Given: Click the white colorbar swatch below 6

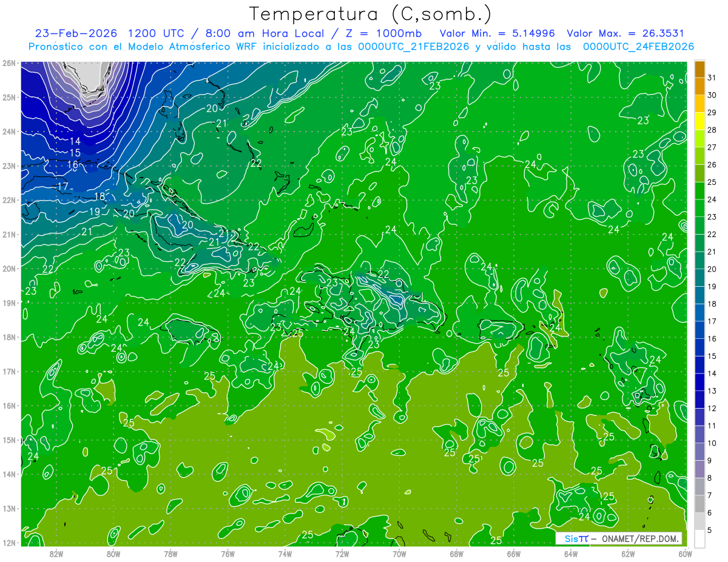Looking at the screenshot, I should tap(699, 538).
